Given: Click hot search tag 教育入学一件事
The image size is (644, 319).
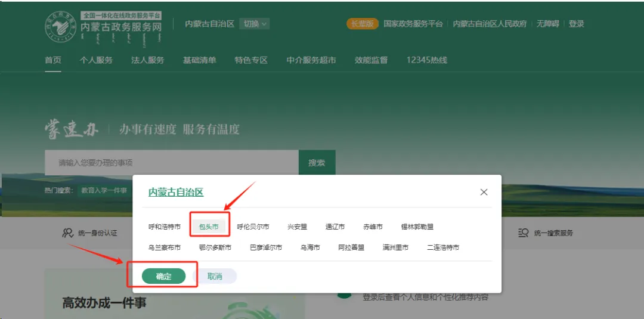Looking at the screenshot, I should (x=104, y=190).
